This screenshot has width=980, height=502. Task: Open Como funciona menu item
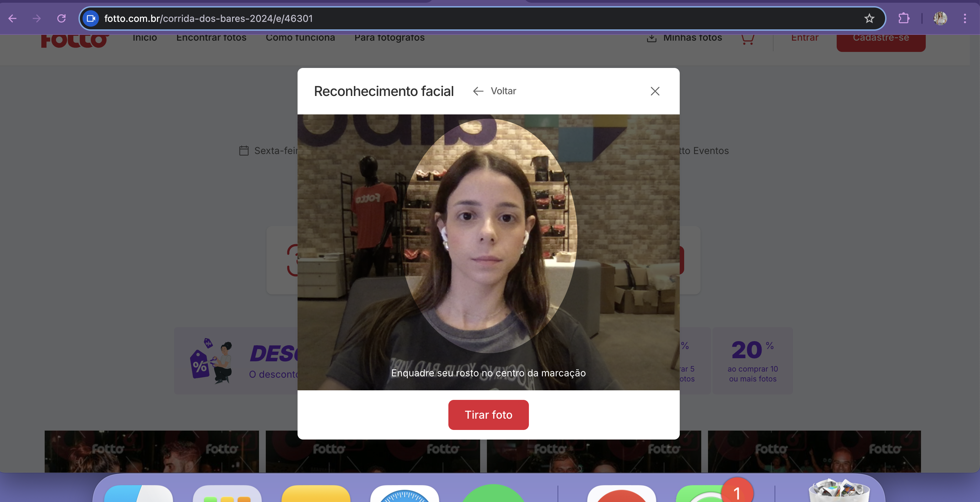[x=300, y=38]
